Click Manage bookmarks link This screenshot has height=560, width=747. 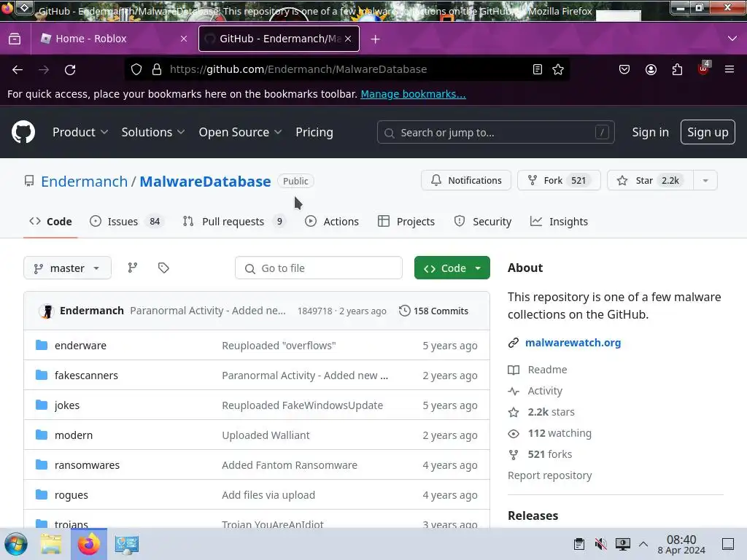pyautogui.click(x=413, y=94)
